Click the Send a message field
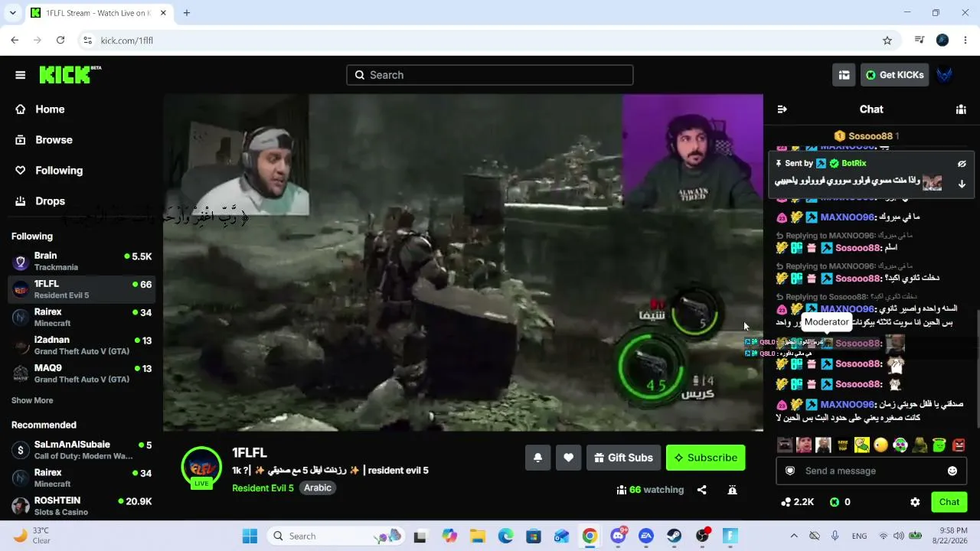The width and height of the screenshot is (980, 551). click(x=871, y=471)
